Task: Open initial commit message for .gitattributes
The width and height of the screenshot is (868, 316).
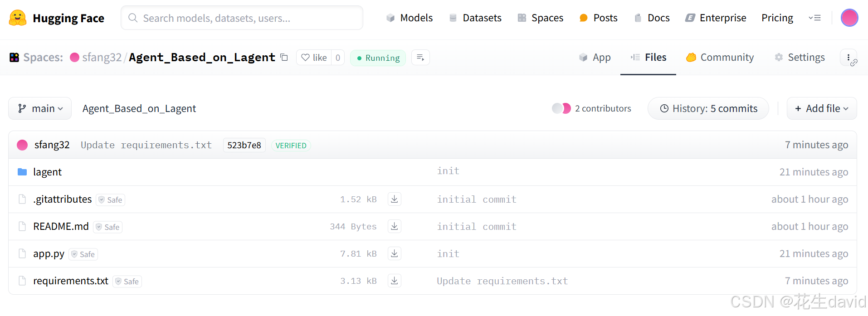Action: (477, 199)
